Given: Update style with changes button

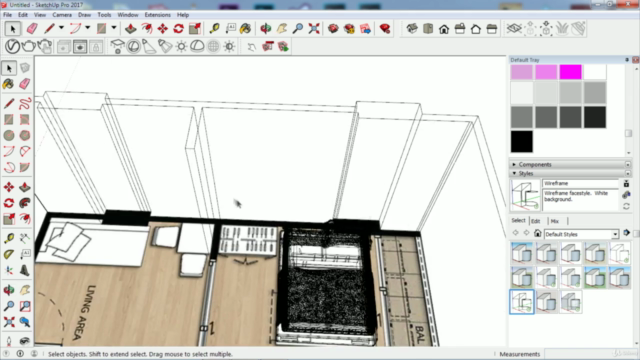Looking at the screenshot, I should pyautogui.click(x=627, y=207).
